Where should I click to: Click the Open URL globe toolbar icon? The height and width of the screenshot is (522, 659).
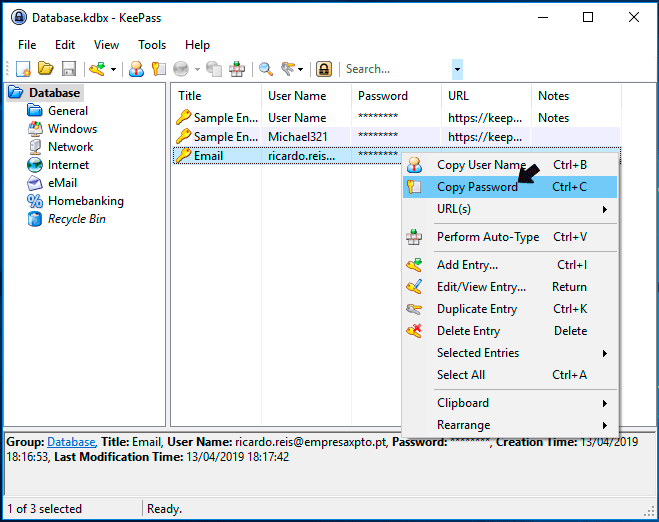pos(181,69)
